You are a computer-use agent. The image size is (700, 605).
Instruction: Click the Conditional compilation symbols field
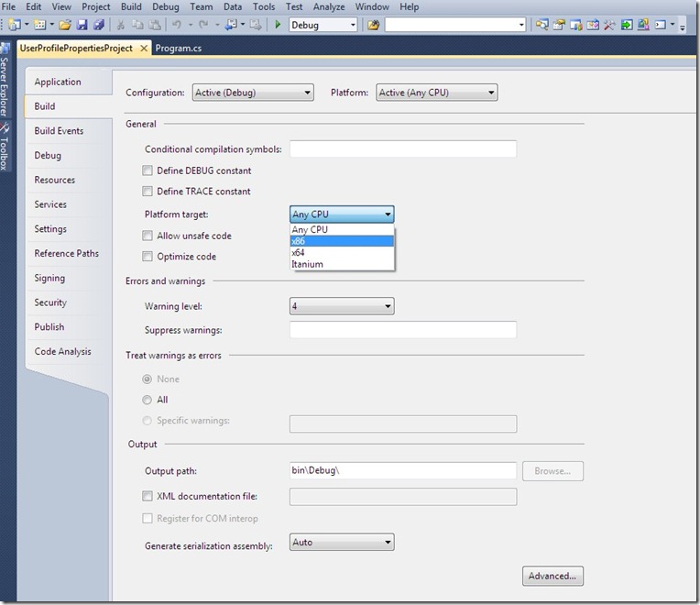coord(403,148)
